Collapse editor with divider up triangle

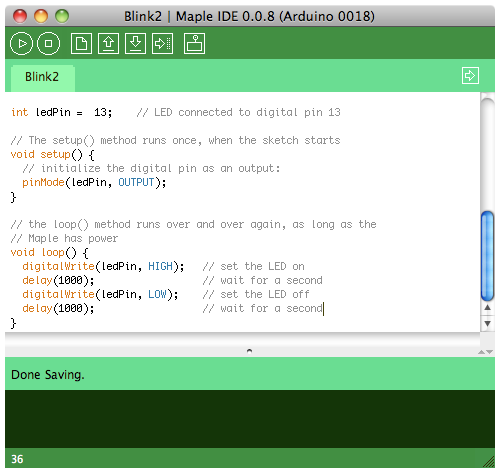click(481, 352)
